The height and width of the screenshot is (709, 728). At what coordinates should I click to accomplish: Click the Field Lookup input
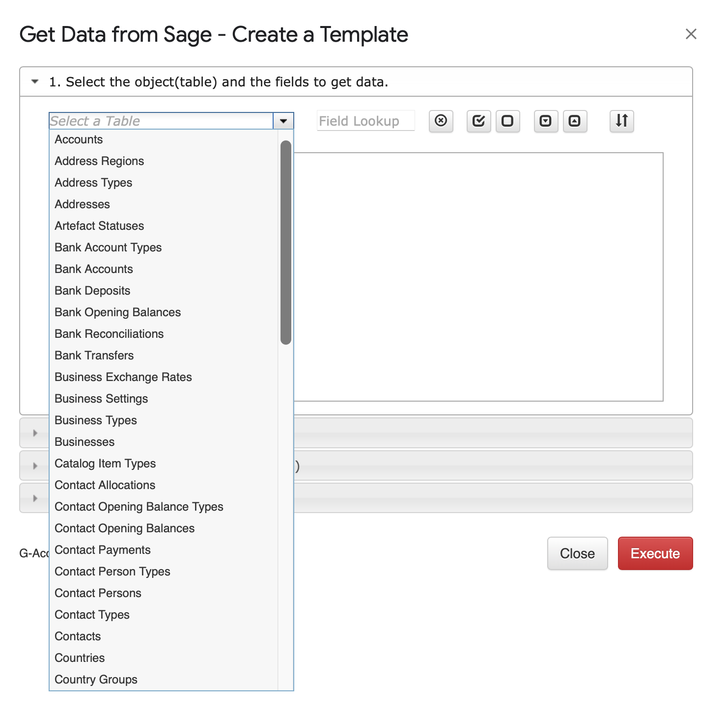click(x=366, y=121)
